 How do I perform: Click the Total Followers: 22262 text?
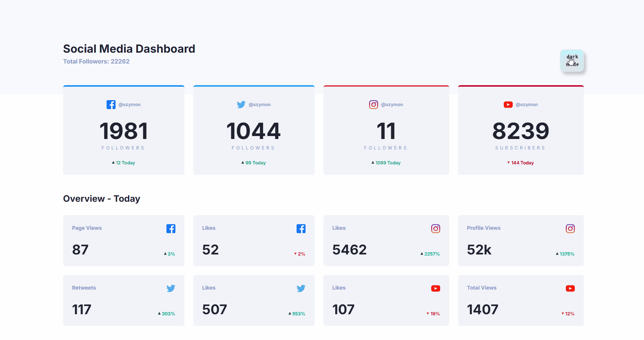point(96,61)
